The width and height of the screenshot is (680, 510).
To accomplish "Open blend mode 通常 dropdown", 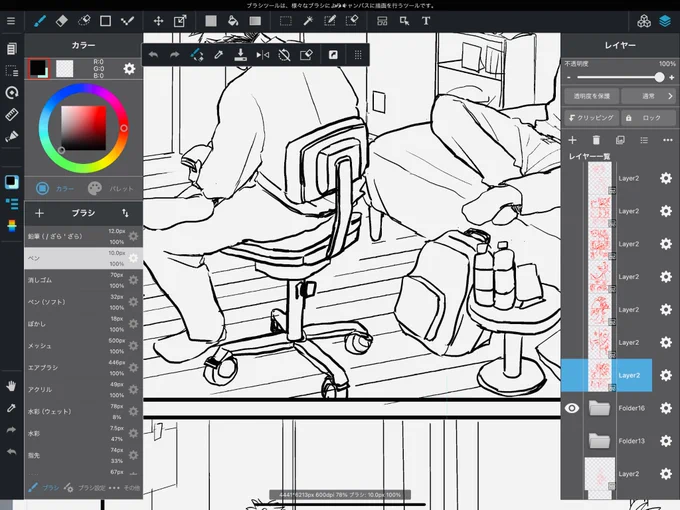I will [x=648, y=96].
